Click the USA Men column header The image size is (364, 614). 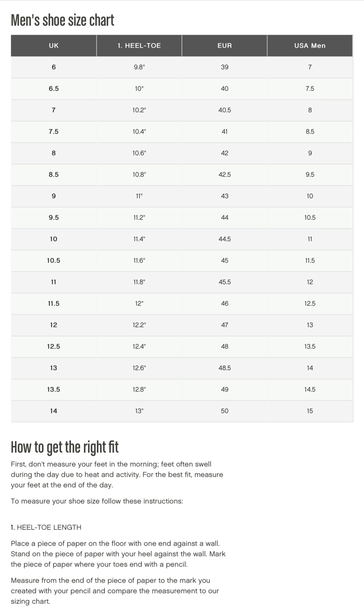(310, 46)
